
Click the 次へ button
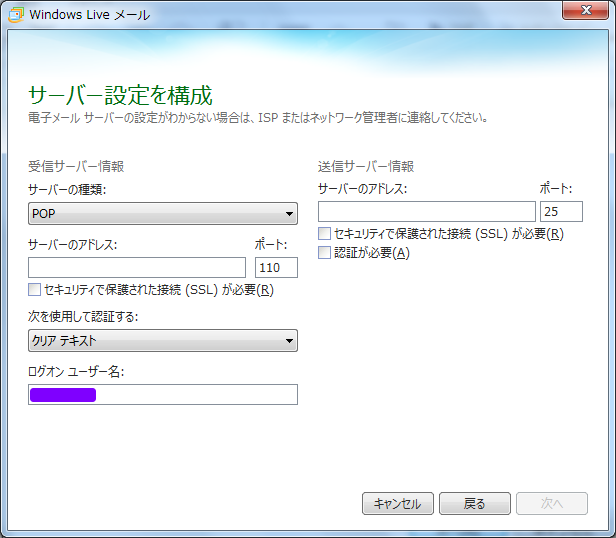[552, 504]
